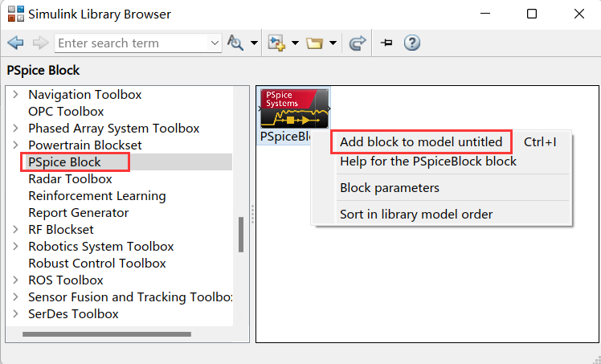
Task: Select Sensor Fusion and Tracking Toolbox
Action: click(130, 297)
